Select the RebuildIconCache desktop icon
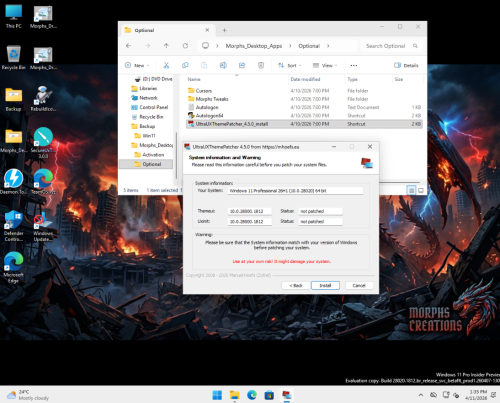This screenshot has height=403, width=500. coord(43,99)
